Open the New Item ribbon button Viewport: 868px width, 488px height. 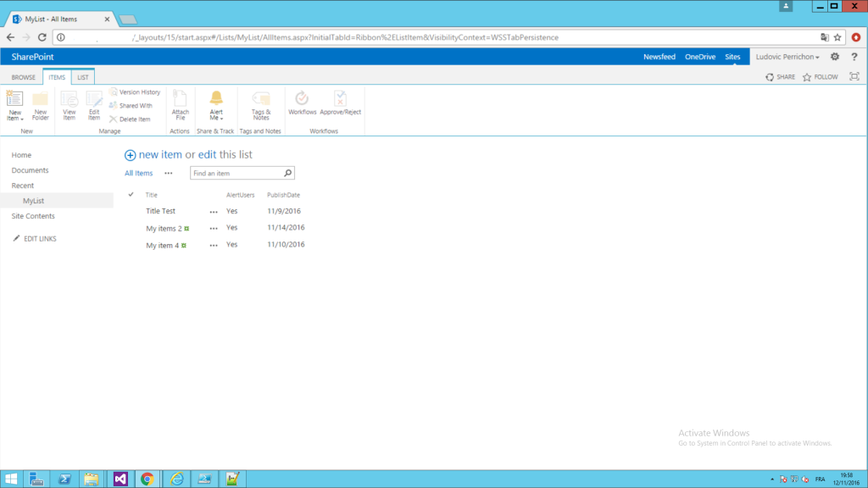tap(15, 106)
